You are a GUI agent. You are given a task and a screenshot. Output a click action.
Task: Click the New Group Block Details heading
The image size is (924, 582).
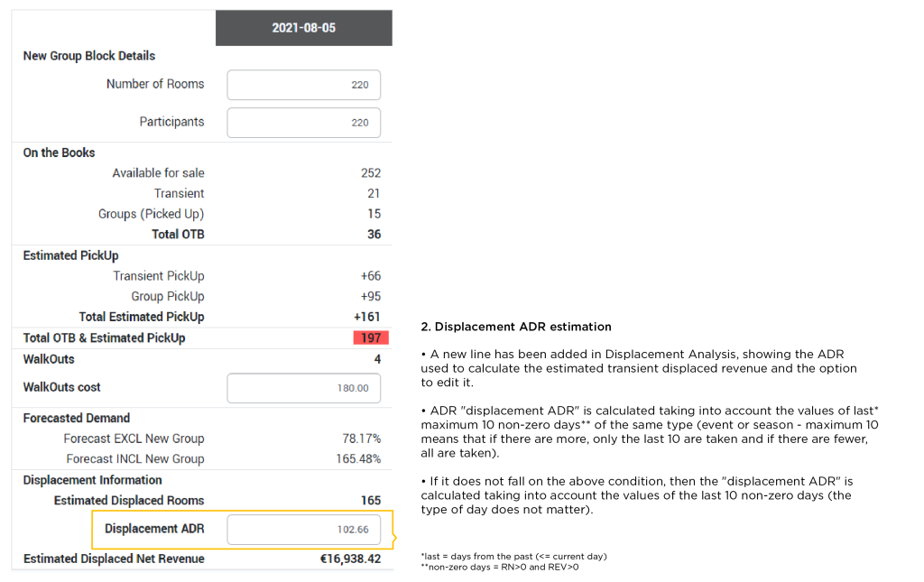[89, 56]
